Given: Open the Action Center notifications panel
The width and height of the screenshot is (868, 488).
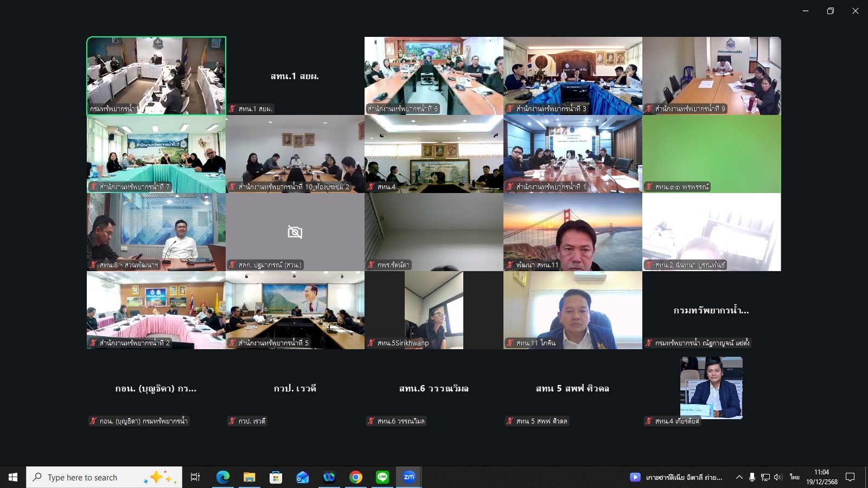Looking at the screenshot, I should click(x=850, y=477).
